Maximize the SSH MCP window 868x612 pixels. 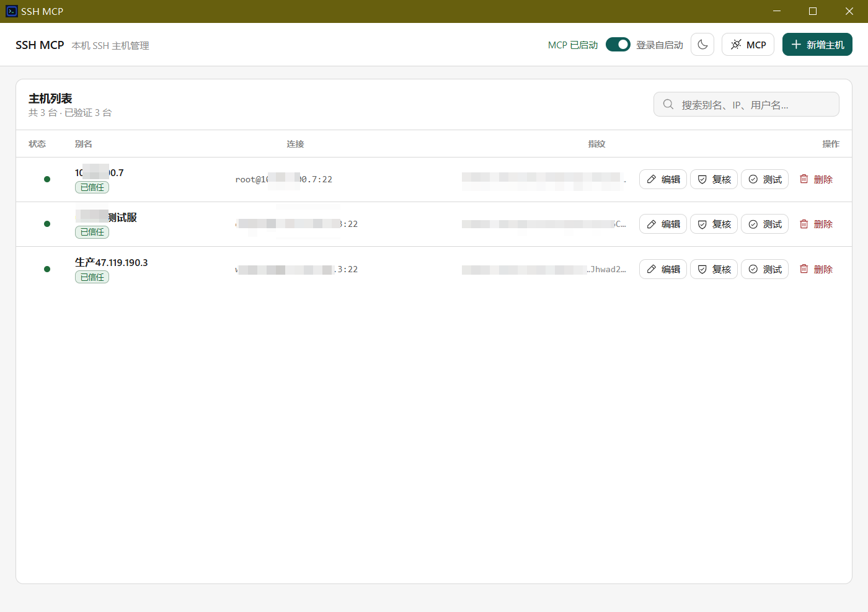[813, 11]
